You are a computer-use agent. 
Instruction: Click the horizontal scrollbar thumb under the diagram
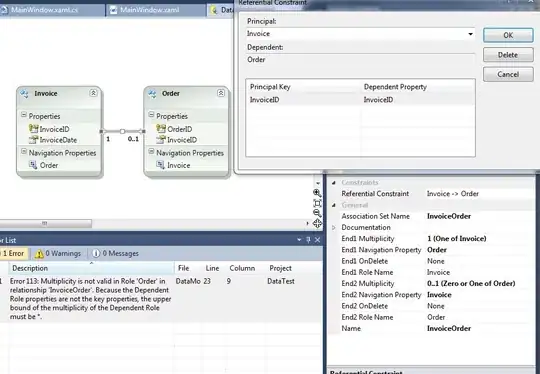click(x=45, y=224)
